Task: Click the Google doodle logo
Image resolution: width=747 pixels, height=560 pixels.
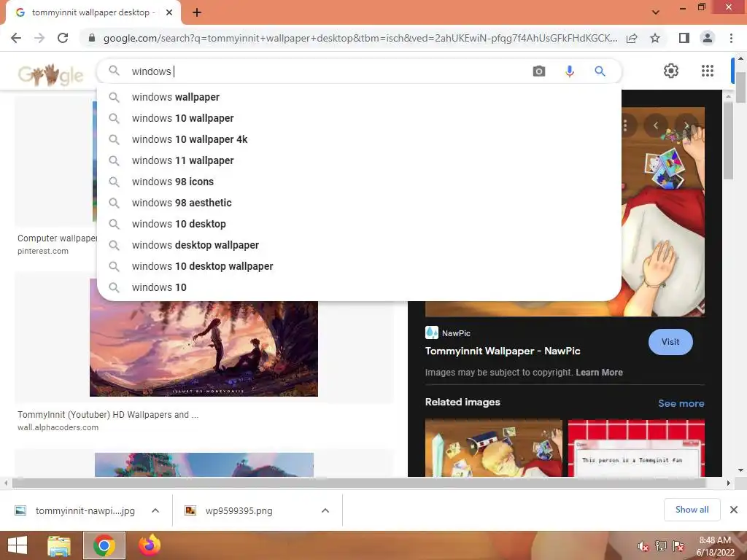Action: (50, 75)
